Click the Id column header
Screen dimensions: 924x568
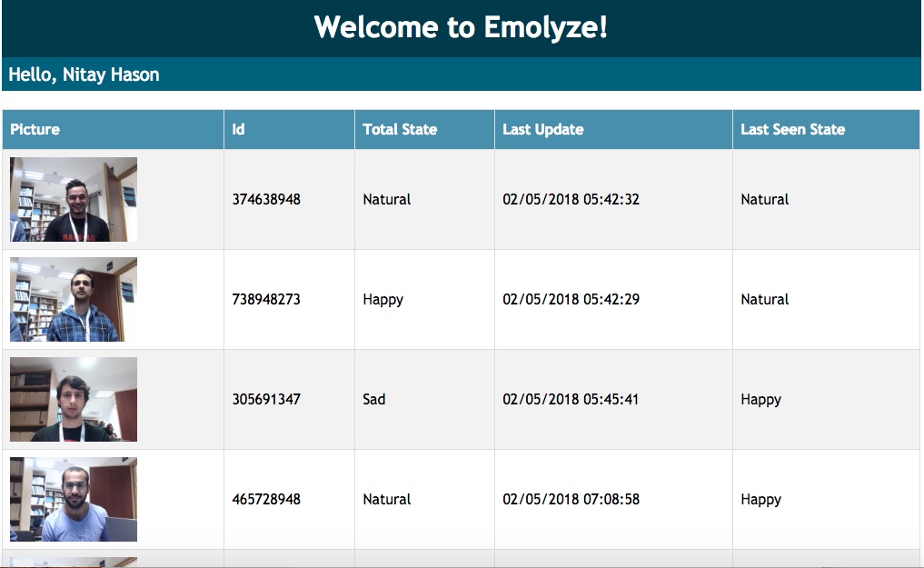click(x=289, y=130)
